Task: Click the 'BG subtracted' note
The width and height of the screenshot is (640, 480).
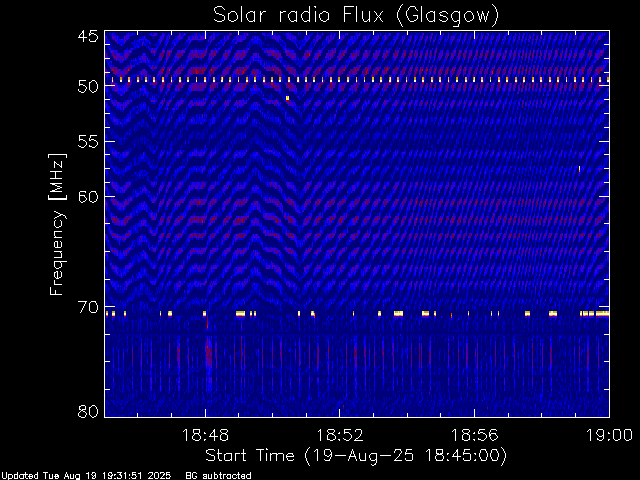Action: pos(218,476)
